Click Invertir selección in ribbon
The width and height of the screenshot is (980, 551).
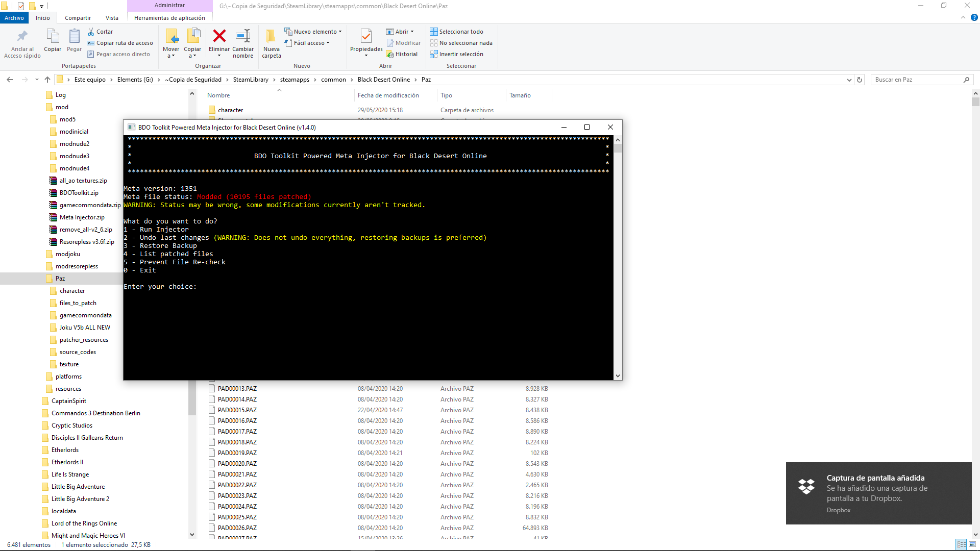456,54
